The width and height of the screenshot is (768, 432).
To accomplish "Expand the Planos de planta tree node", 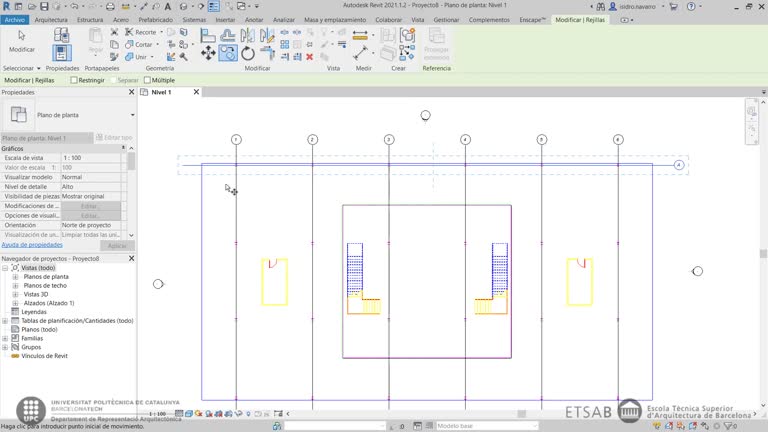I will click(x=15, y=277).
